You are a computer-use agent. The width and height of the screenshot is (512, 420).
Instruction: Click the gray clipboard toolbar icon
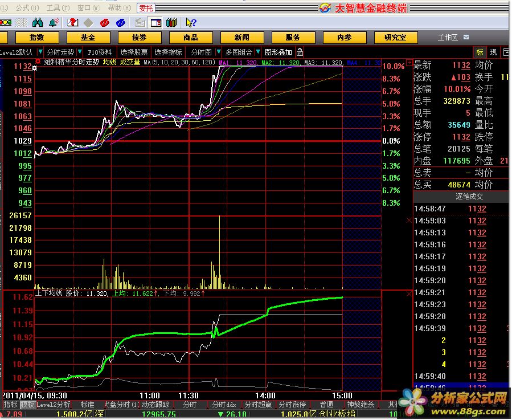click(x=140, y=23)
